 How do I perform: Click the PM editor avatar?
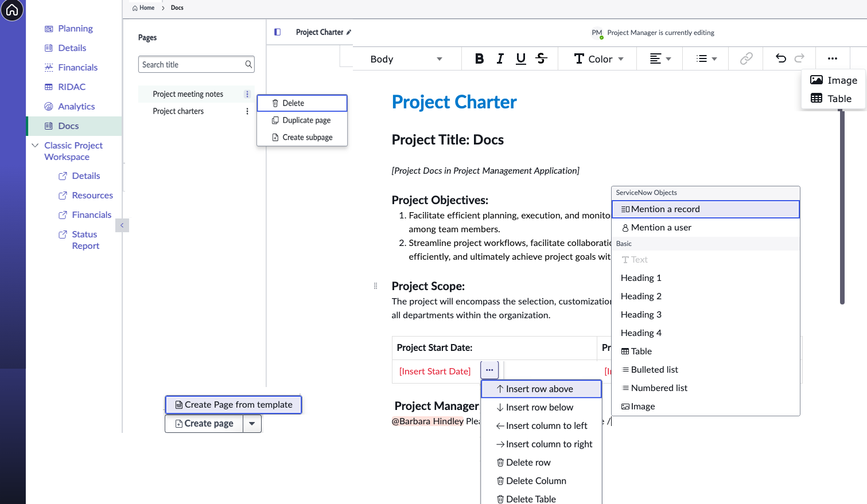(x=597, y=33)
